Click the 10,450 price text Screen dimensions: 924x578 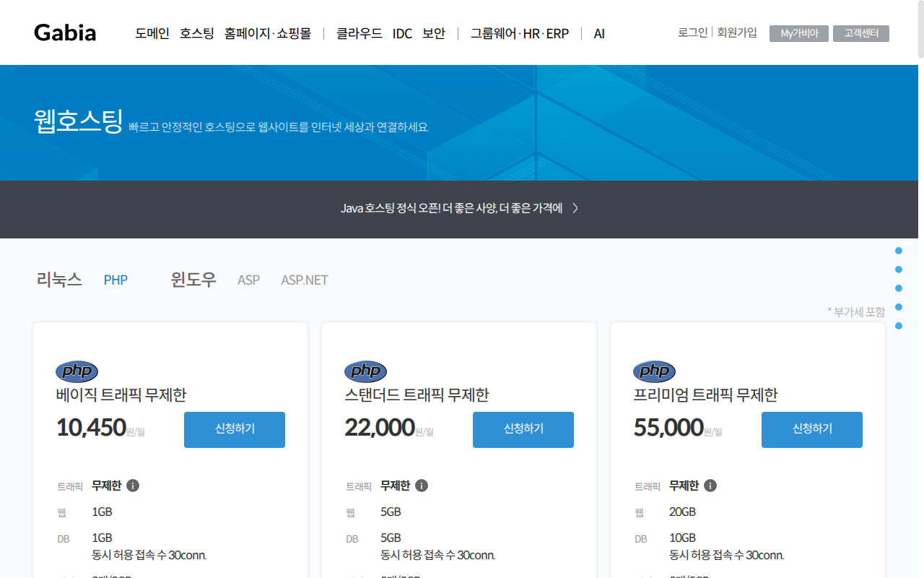click(x=91, y=428)
